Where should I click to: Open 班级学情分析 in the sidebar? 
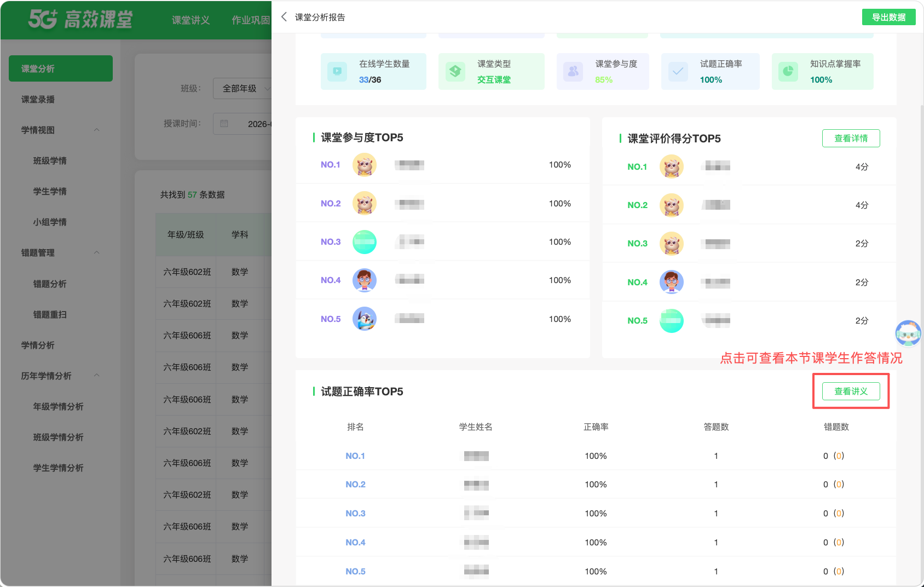pos(58,437)
